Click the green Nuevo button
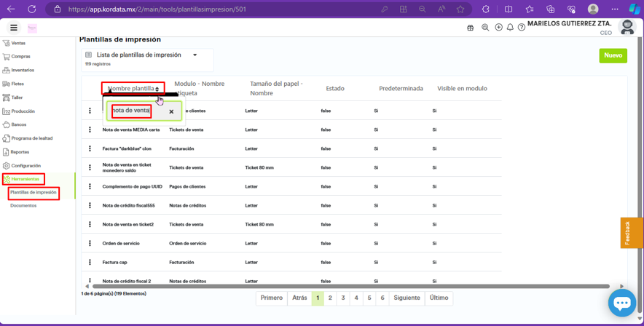Viewport: 644px width, 326px height. (x=613, y=55)
